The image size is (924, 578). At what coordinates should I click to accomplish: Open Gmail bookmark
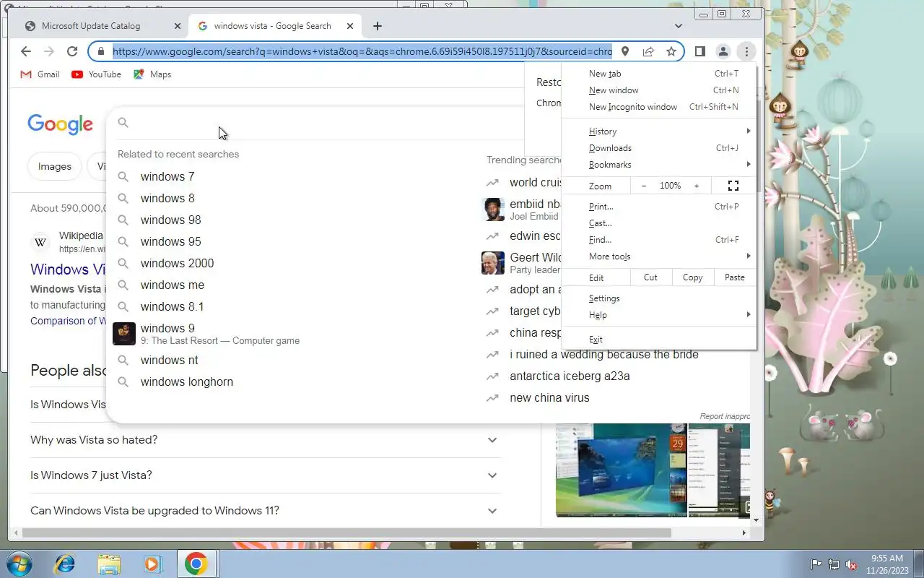(40, 74)
